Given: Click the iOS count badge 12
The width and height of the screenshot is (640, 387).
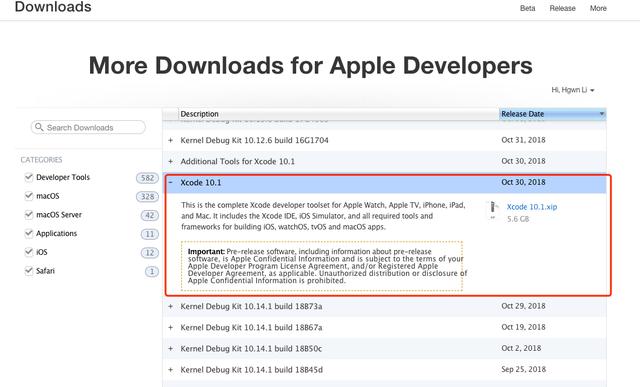Looking at the screenshot, I should point(149,253).
